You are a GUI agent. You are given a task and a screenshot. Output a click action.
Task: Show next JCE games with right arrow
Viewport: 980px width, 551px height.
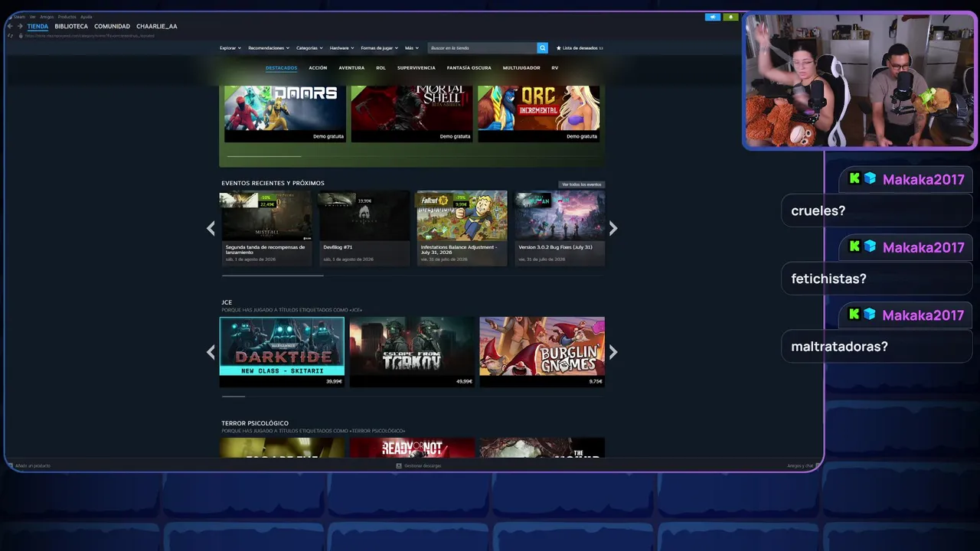point(613,352)
